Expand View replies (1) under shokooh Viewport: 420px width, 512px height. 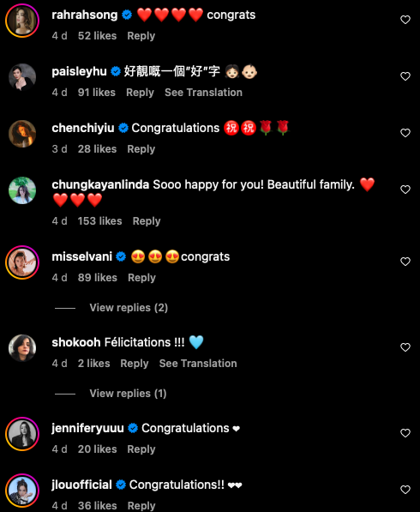click(x=128, y=393)
